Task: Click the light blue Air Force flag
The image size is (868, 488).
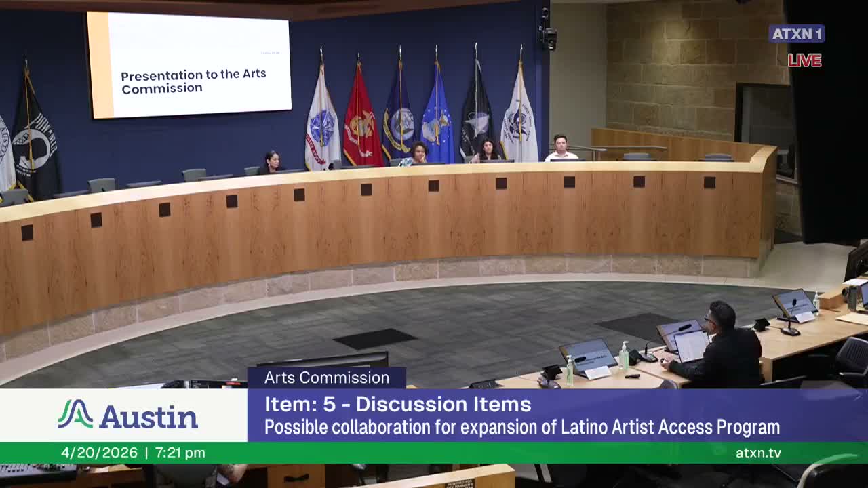Action: 437,114
